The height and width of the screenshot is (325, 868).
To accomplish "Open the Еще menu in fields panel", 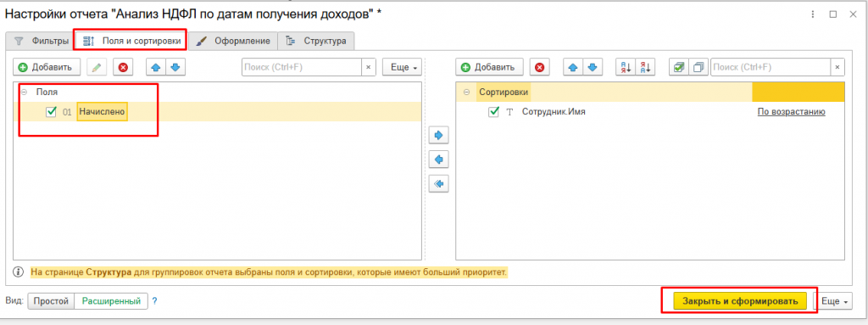I will coord(403,67).
